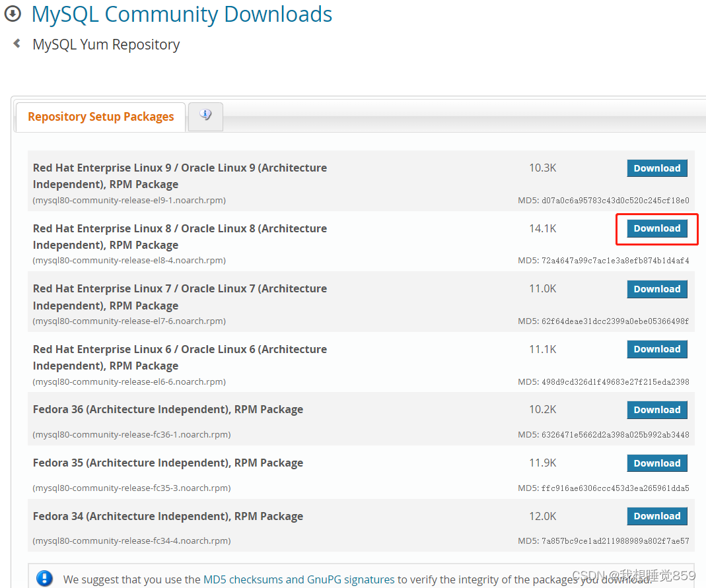The width and height of the screenshot is (706, 588).
Task: Click the MD5 hash starting with 72a4647a
Action: [615, 261]
